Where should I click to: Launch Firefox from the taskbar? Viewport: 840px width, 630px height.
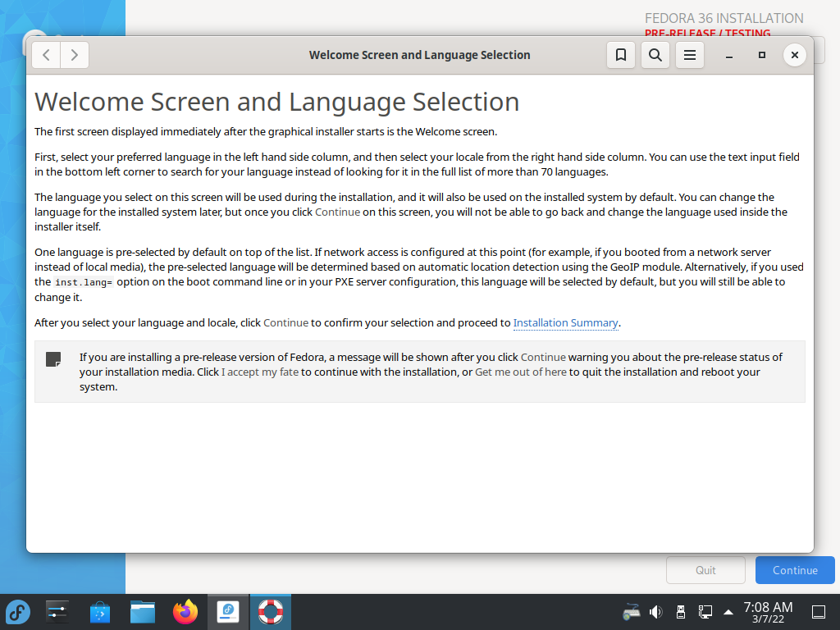coord(185,612)
